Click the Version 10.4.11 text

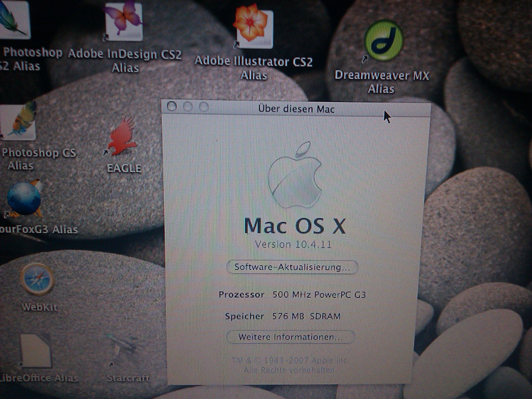tap(293, 244)
